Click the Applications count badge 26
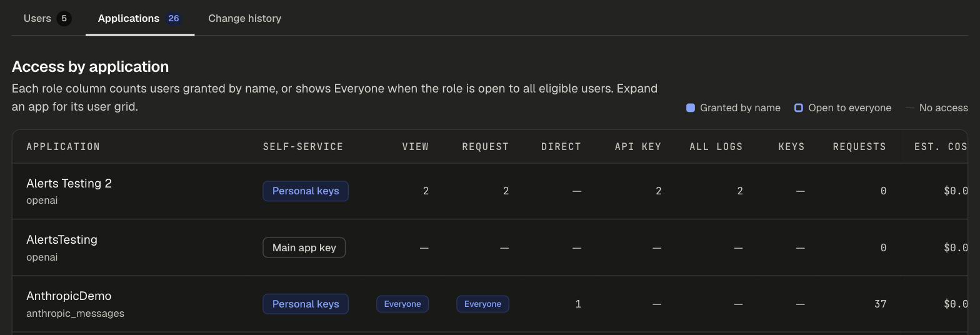Viewport: 980px width, 335px height. (174, 18)
